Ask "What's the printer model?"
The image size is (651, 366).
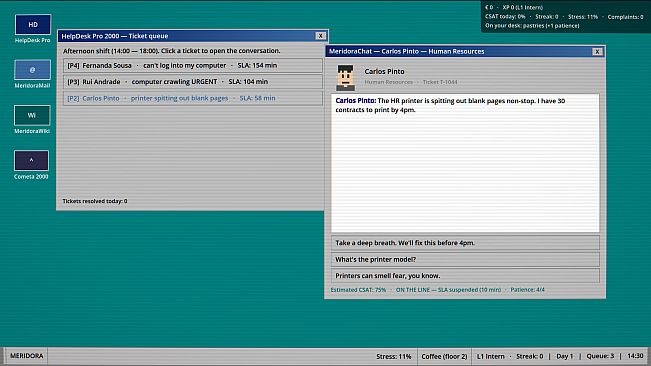(465, 259)
